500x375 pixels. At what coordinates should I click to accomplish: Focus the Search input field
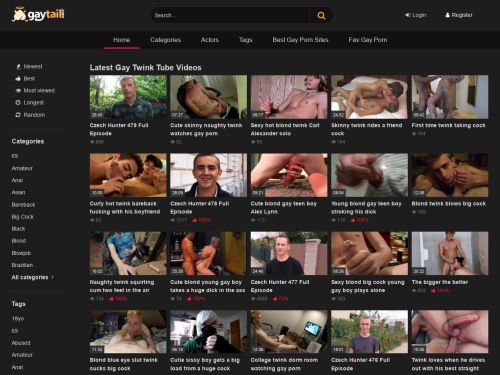click(x=231, y=15)
